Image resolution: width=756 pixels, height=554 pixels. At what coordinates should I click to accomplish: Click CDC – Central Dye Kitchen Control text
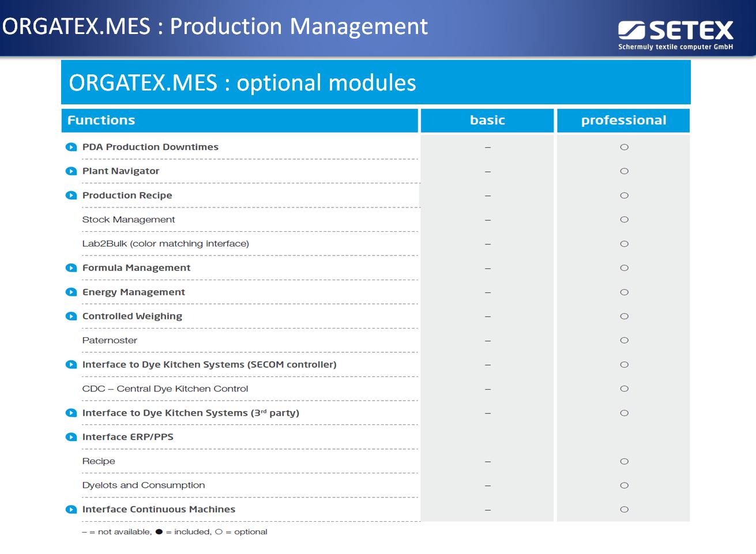click(x=165, y=389)
